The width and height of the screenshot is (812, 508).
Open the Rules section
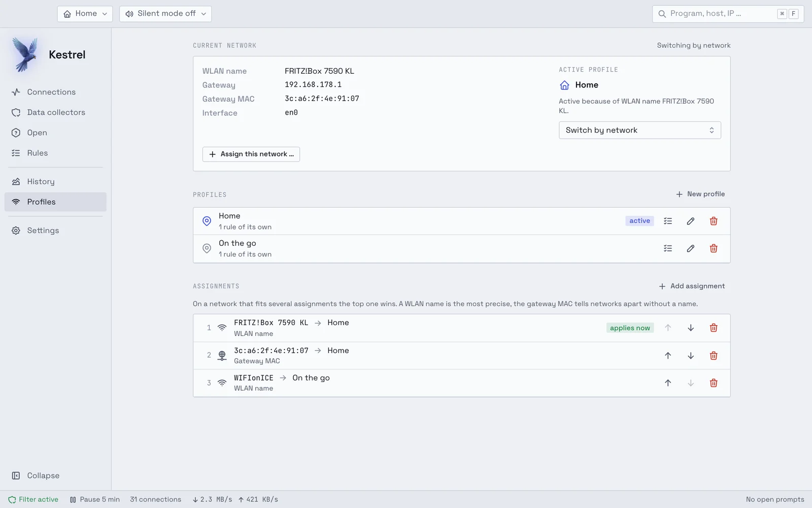click(55, 153)
